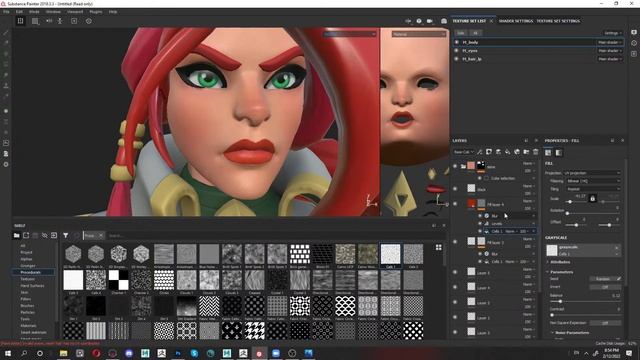Toggle visibility of H_hair_lp texture set
This screenshot has height=360, width=640.
[x=456, y=59]
